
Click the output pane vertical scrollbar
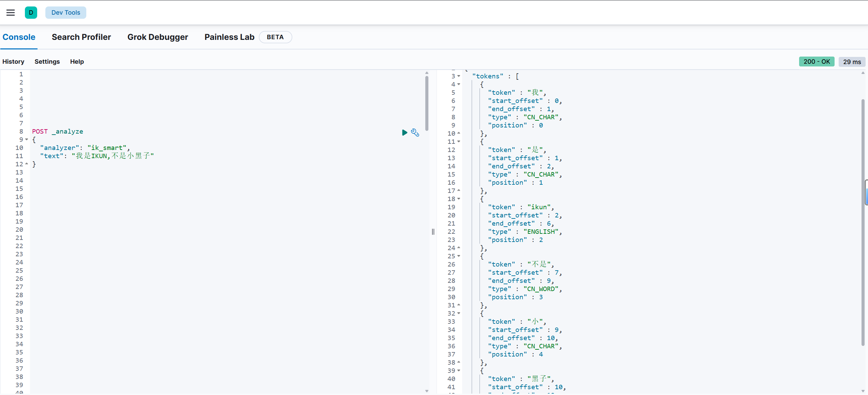coord(863,222)
